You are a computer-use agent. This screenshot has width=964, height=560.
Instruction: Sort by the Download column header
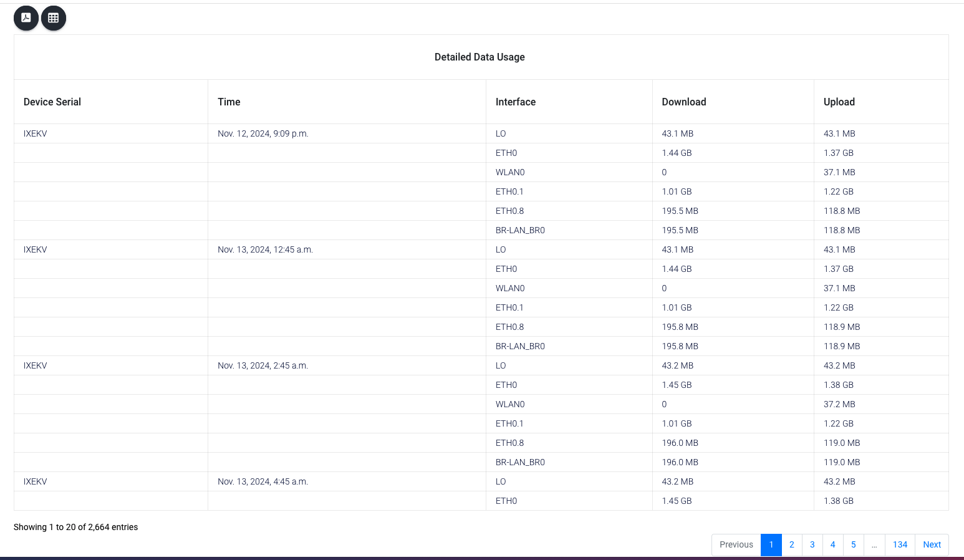683,102
